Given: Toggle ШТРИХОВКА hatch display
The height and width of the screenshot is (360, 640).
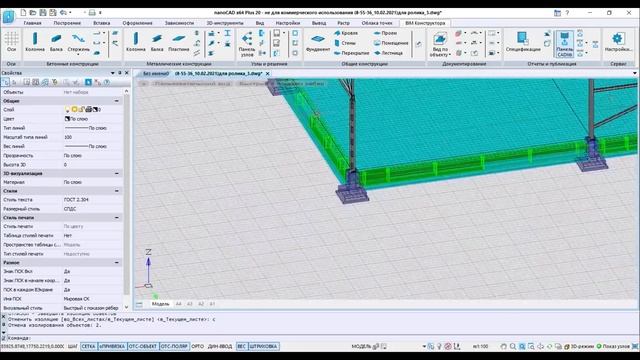Looking at the screenshot, I should 264,347.
